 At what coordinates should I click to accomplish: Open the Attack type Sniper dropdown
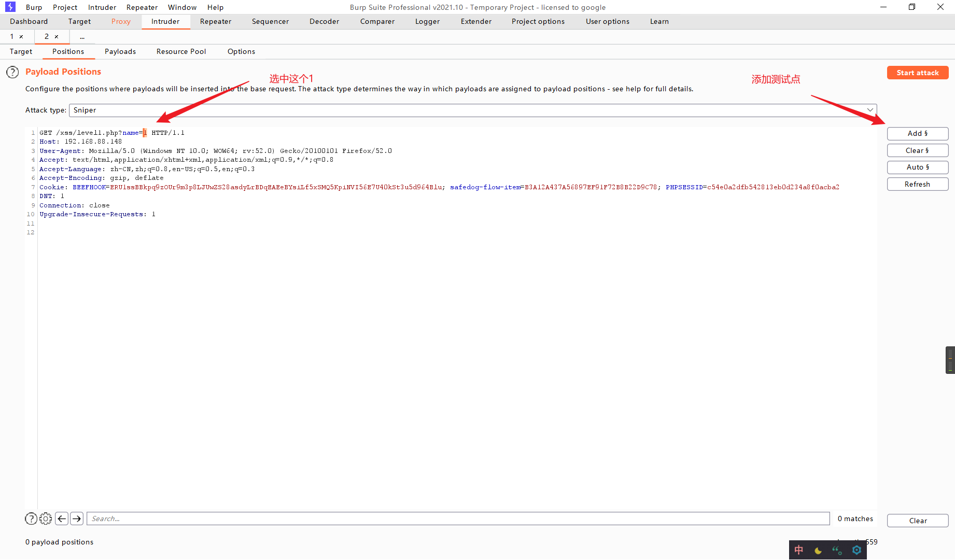point(870,110)
